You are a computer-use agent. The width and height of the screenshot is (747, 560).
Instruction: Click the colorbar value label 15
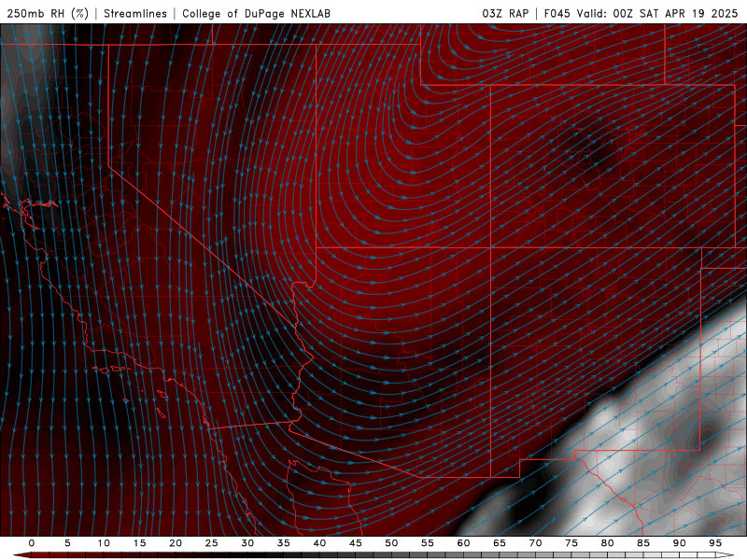[x=139, y=543]
